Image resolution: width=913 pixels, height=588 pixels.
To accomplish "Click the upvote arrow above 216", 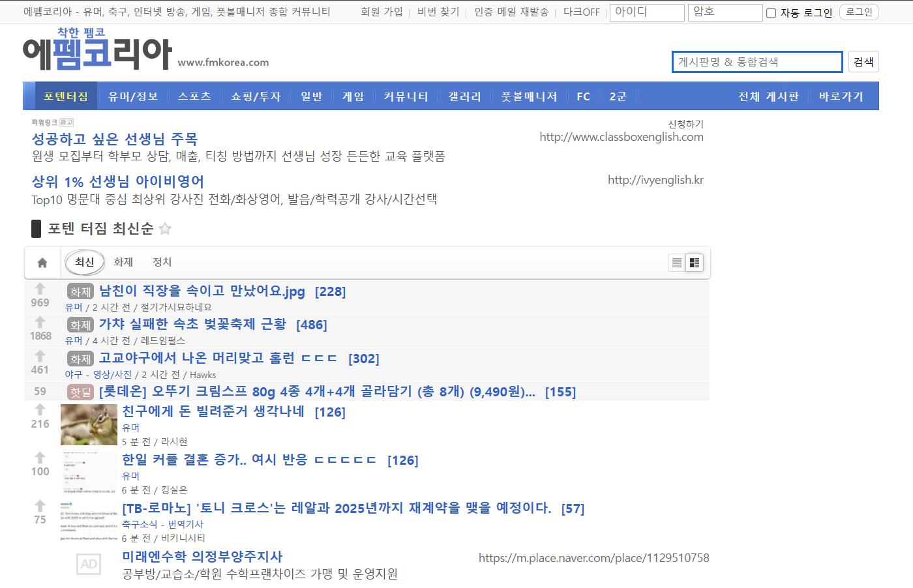I will [40, 409].
